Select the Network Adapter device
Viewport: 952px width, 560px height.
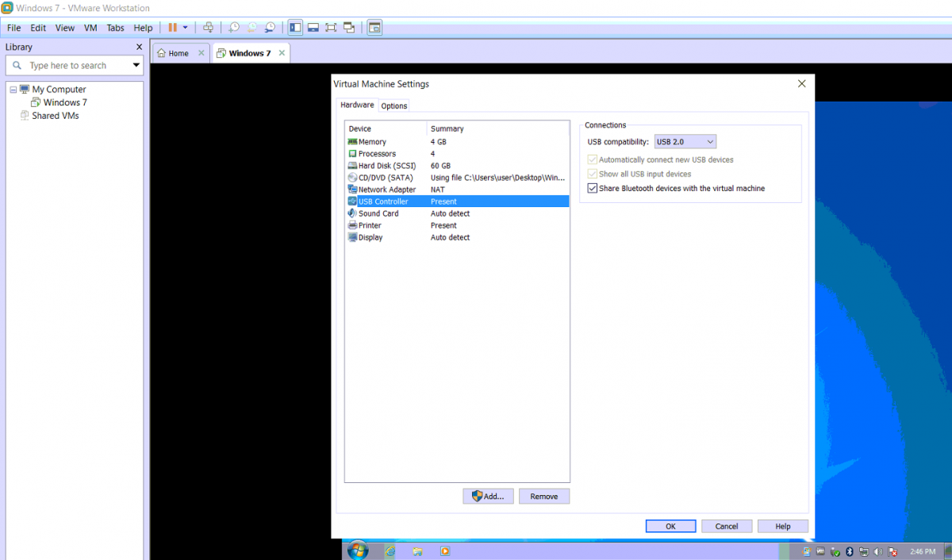point(457,190)
